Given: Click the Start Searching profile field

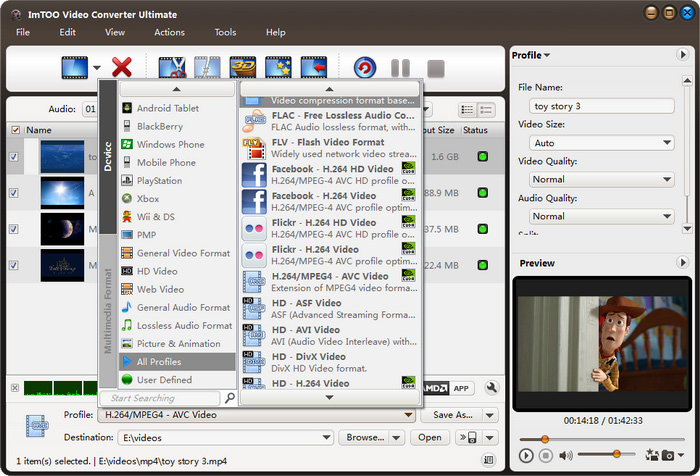Looking at the screenshot, I should (160, 398).
